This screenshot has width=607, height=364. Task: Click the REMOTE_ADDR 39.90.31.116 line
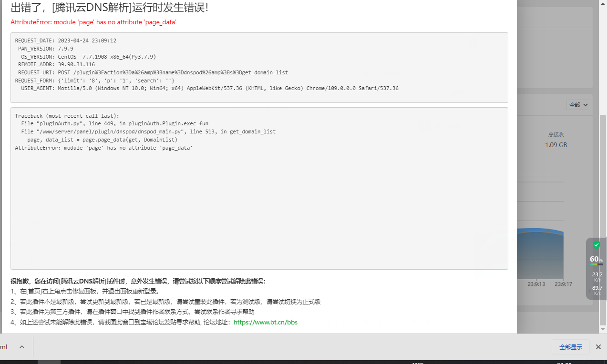[x=56, y=64]
